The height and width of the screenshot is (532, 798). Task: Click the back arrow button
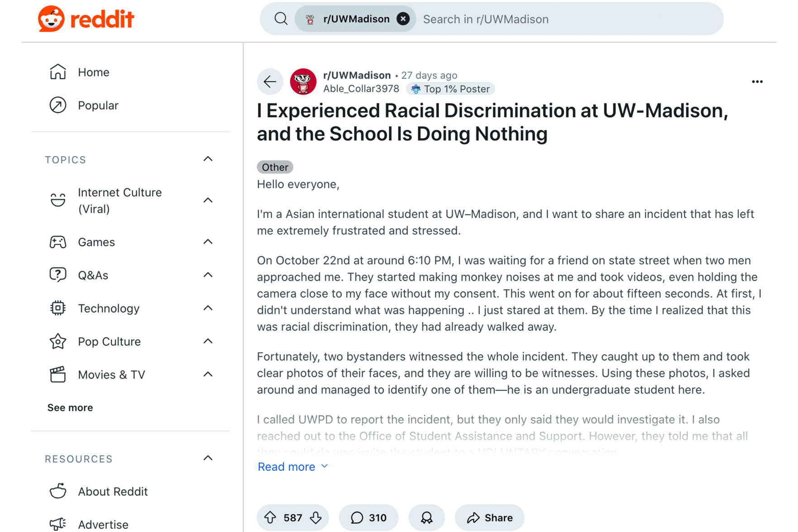click(270, 81)
